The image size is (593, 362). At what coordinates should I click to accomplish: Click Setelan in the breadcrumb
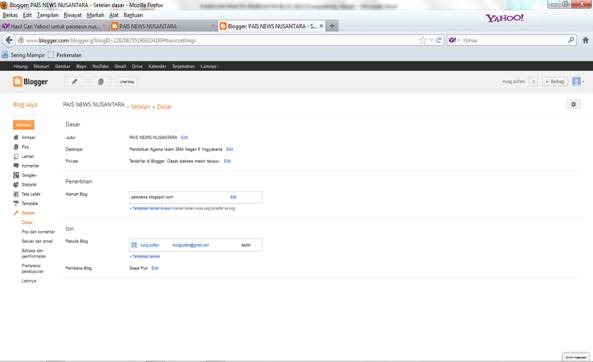[x=141, y=107]
